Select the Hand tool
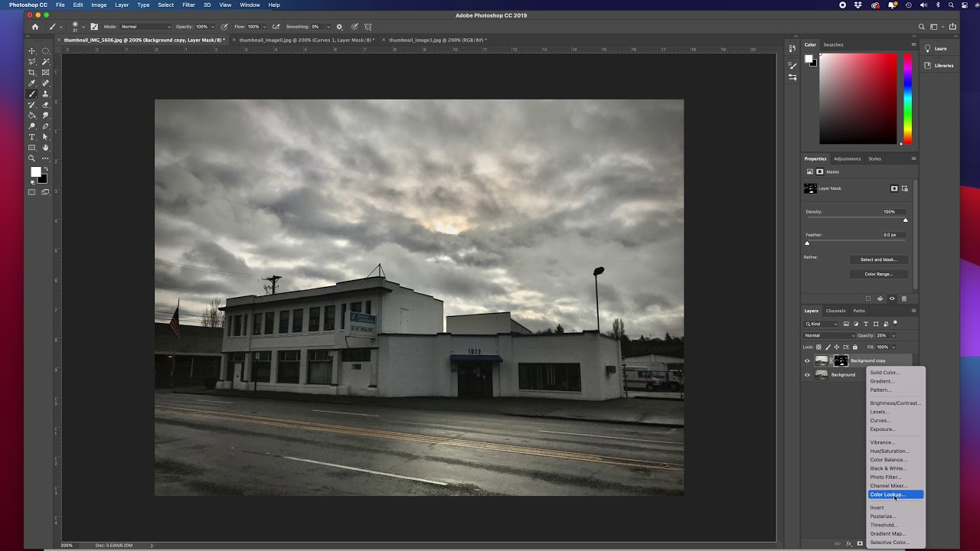Screen dimensions: 980x551 pos(45,147)
